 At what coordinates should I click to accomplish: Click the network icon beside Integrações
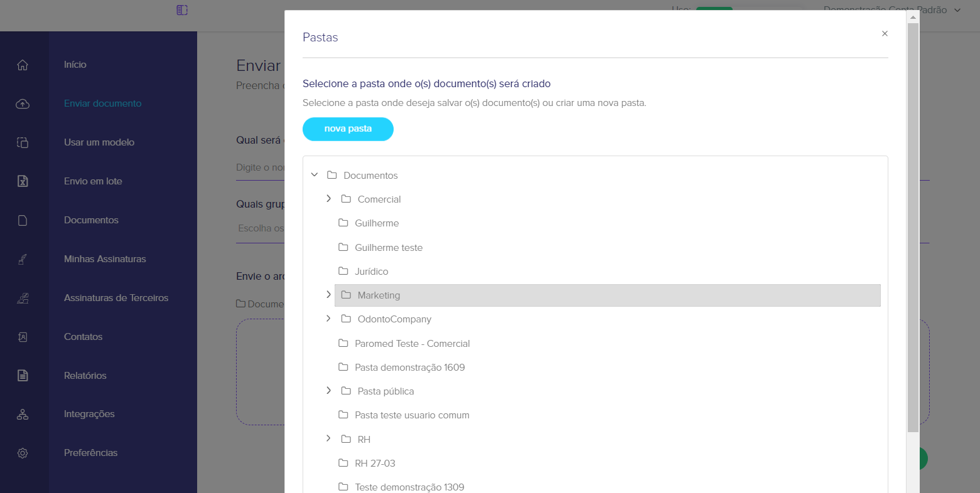[x=23, y=415]
